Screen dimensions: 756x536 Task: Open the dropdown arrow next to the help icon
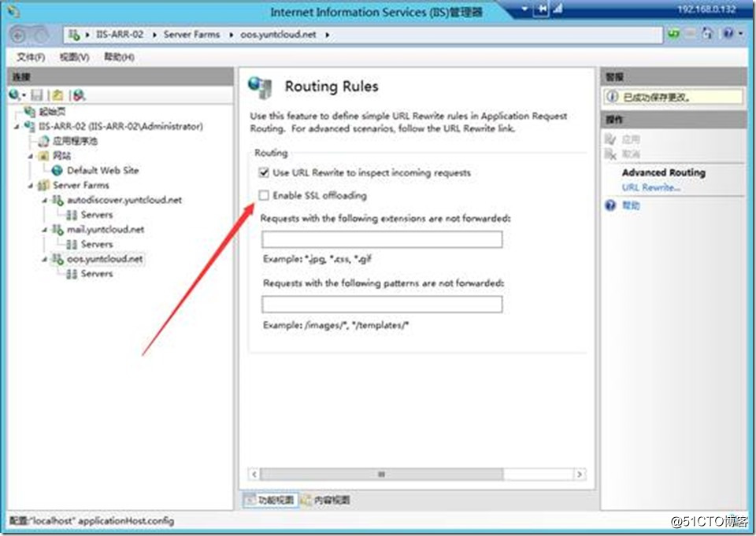tap(741, 34)
